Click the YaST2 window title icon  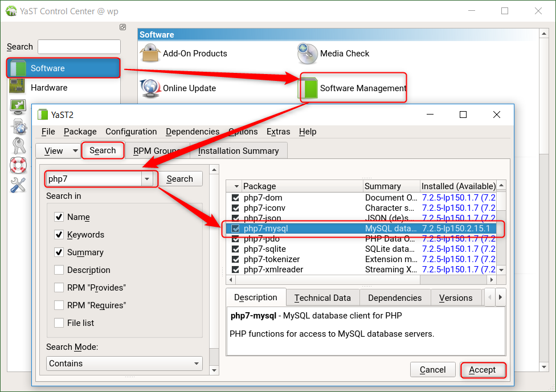coord(43,115)
